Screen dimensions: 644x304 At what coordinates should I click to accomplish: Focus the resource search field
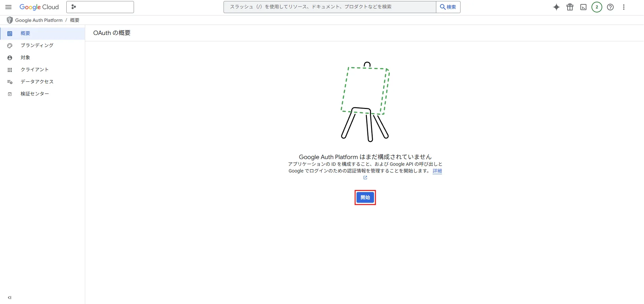coord(330,7)
